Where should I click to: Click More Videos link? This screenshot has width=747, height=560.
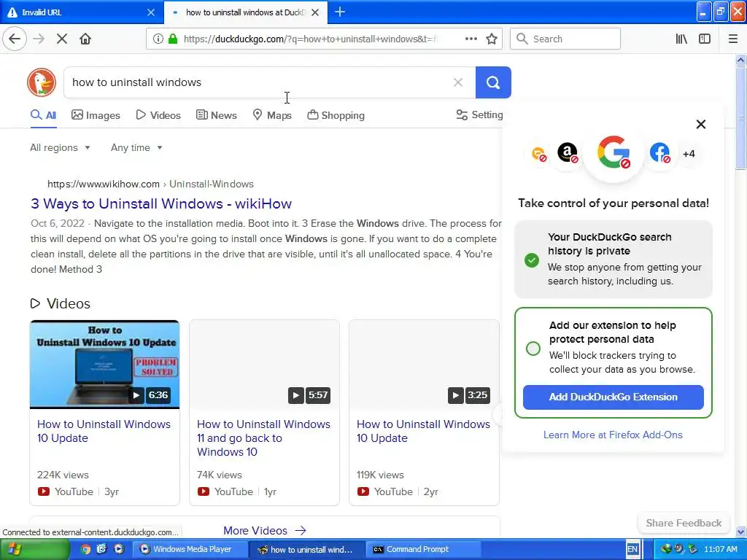265,531
